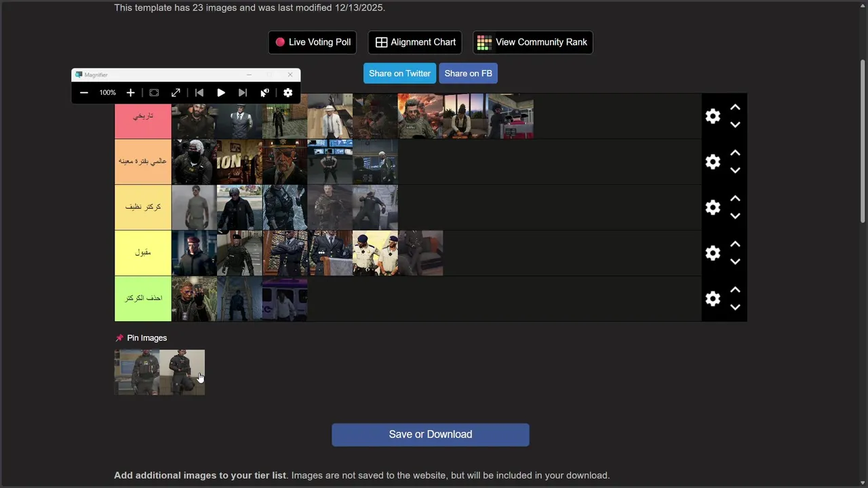The image size is (868, 488).
Task: Move مقبول tier row down
Action: tap(735, 261)
